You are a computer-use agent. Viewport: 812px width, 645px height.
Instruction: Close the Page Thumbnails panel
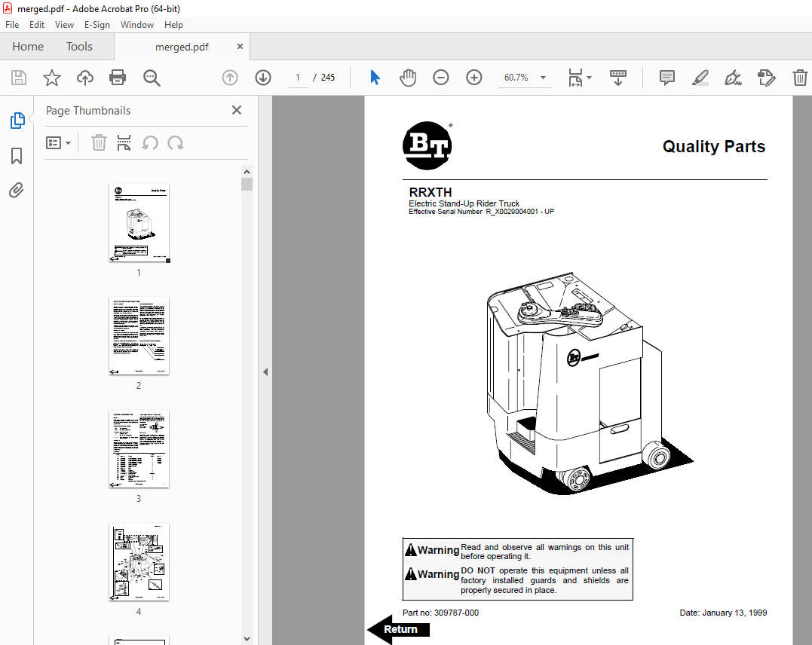237,110
